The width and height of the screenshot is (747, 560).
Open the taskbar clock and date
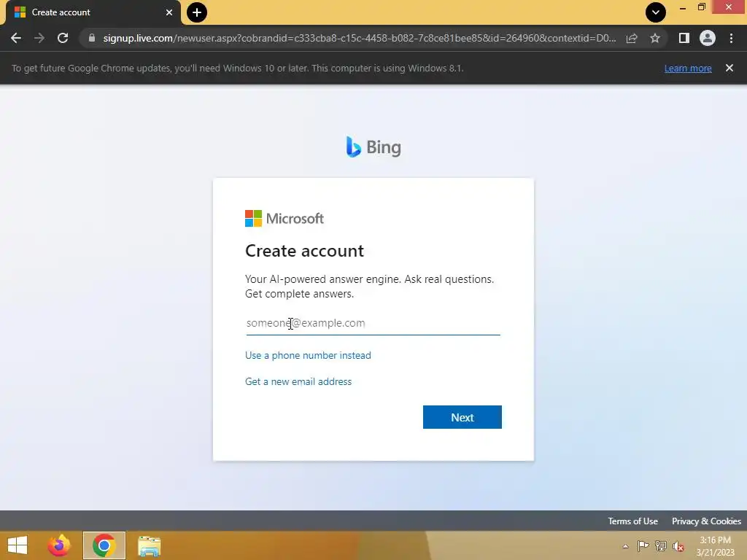click(x=716, y=546)
